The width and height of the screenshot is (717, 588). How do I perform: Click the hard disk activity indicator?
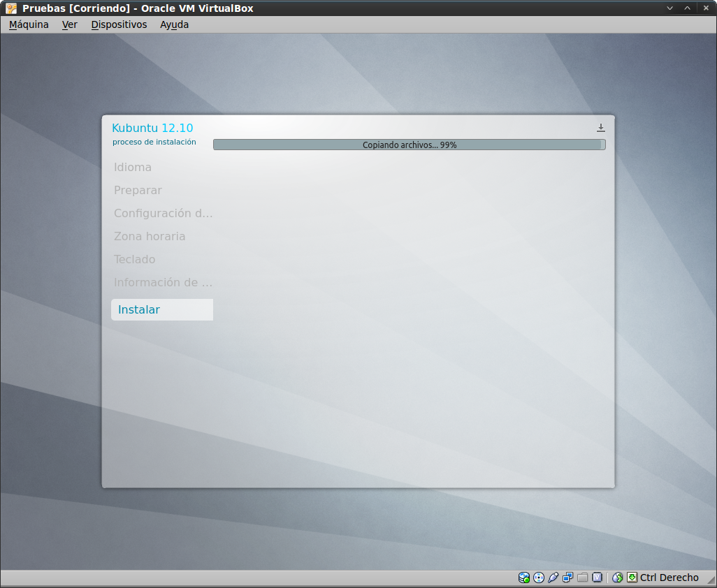click(524, 578)
